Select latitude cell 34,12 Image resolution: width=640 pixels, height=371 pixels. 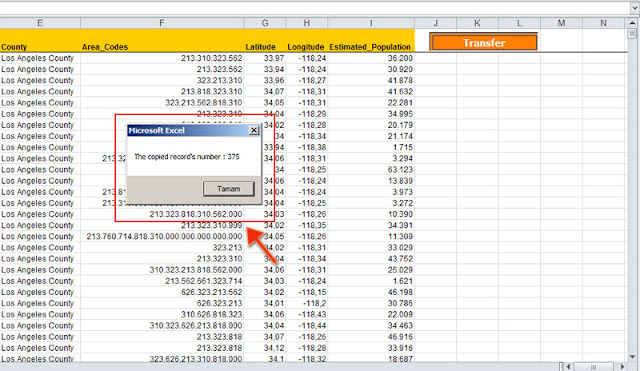coord(265,348)
